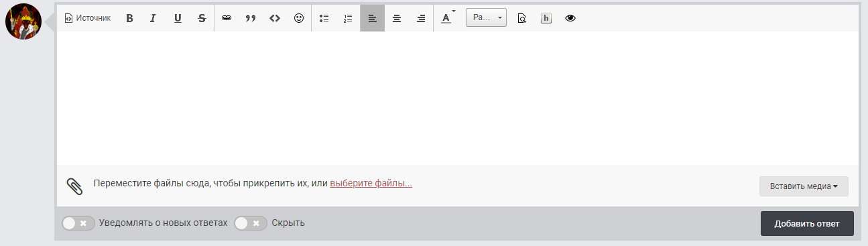The width and height of the screenshot is (868, 246).
Task: Toggle the 'Скрыть' switch
Action: pyautogui.click(x=251, y=223)
